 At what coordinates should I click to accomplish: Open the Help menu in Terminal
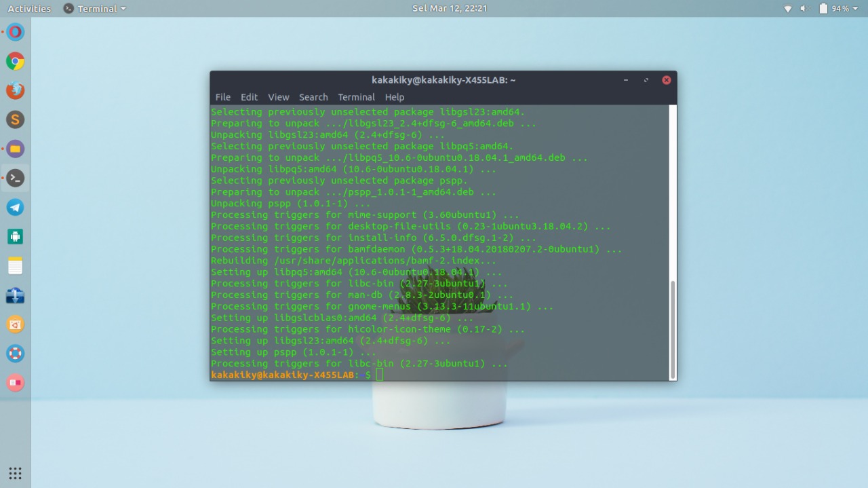pos(394,96)
